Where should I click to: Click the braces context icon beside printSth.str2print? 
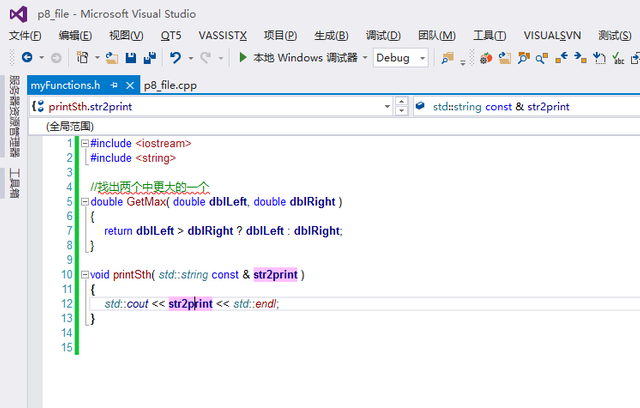38,106
